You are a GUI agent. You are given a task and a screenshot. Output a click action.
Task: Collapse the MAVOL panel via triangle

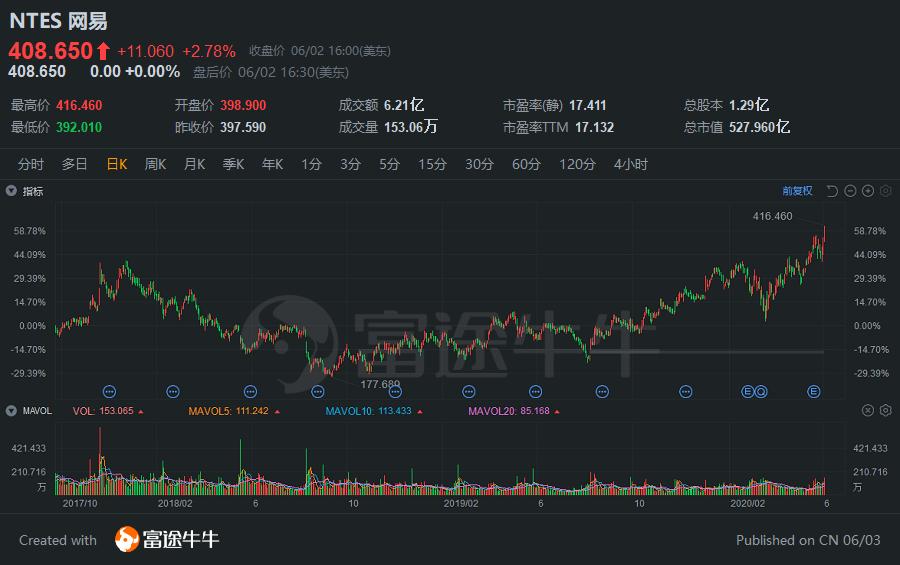[x=11, y=411]
